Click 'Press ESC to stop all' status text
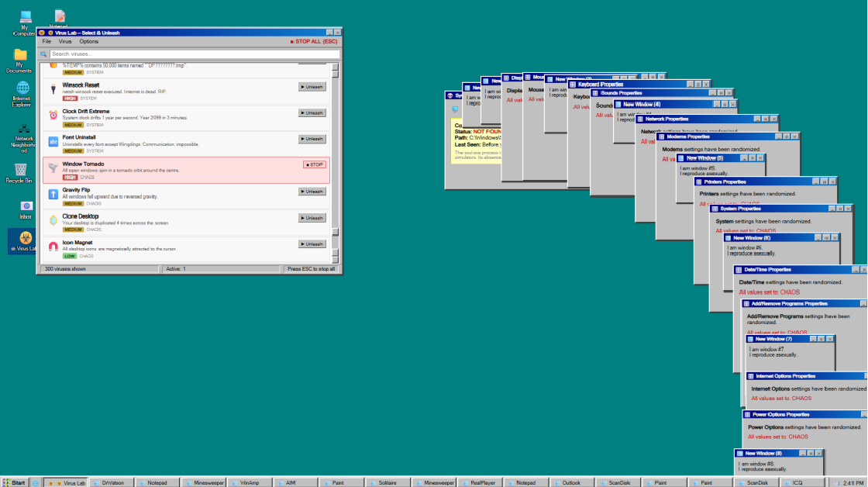 (x=311, y=269)
